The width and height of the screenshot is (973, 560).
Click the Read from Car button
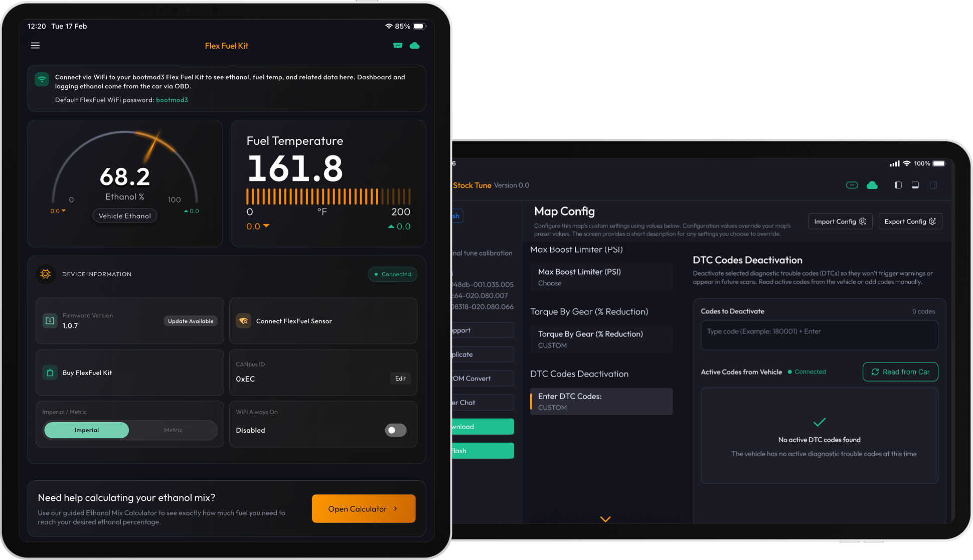tap(900, 372)
